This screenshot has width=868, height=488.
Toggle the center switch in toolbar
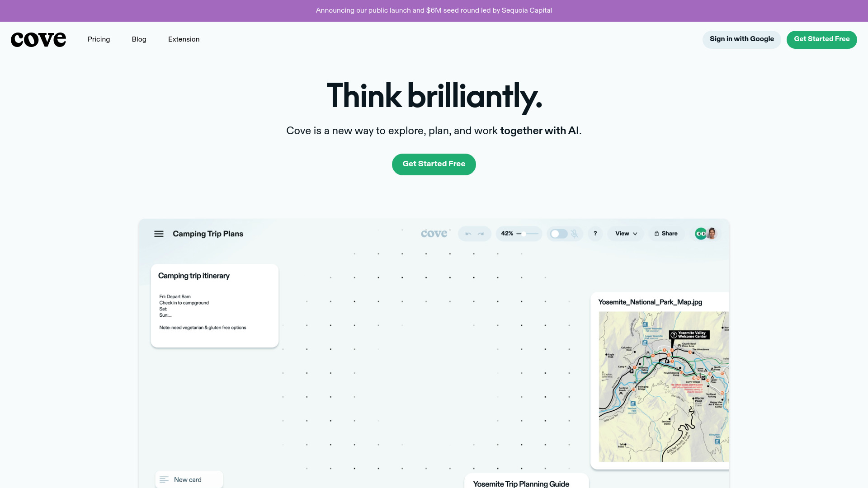(558, 234)
